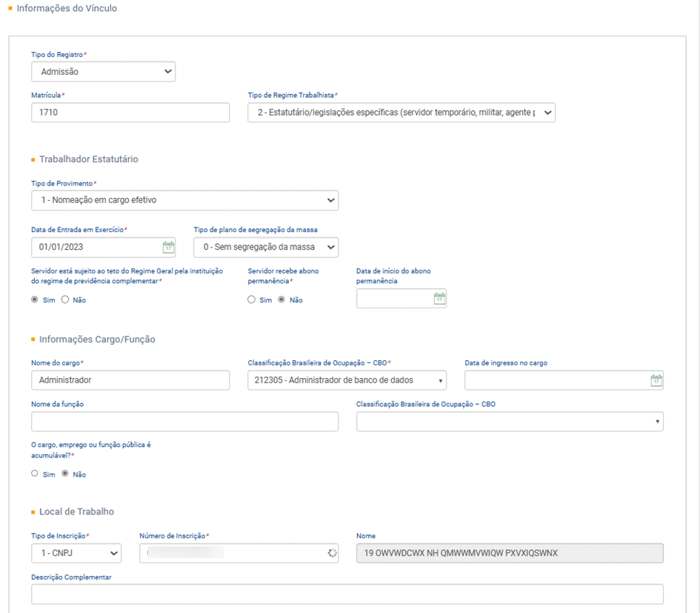Open the Tipo de Provimento dropdown
Viewport: 700px width, 613px height.
click(x=184, y=200)
